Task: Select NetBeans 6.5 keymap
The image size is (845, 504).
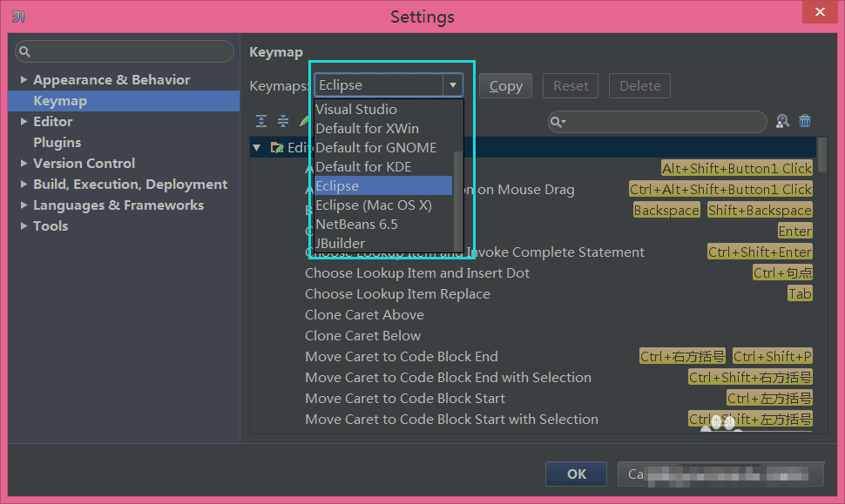Action: [x=383, y=224]
